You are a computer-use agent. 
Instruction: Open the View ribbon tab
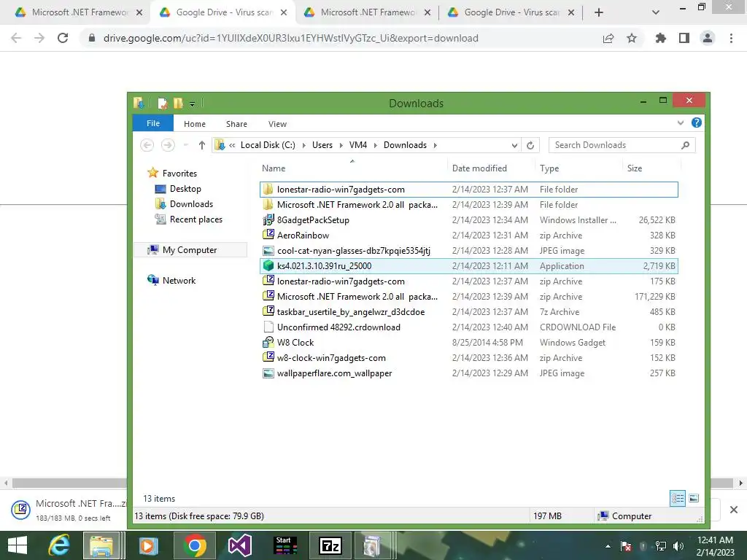[x=277, y=124]
